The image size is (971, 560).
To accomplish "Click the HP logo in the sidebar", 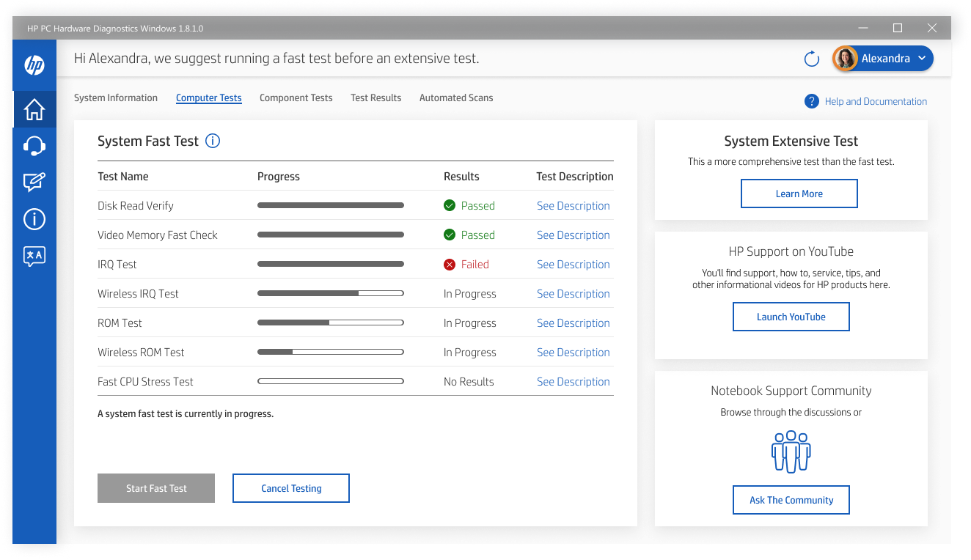I will (x=34, y=65).
